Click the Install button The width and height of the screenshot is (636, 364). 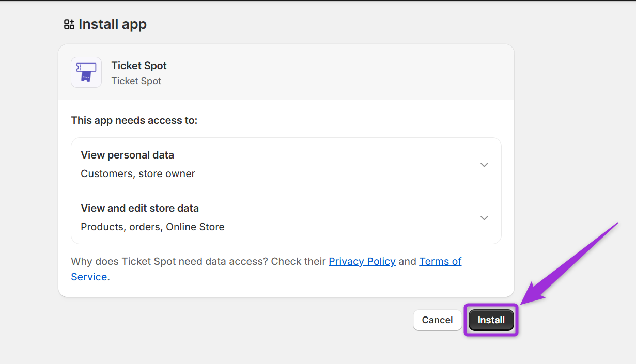coord(491,320)
